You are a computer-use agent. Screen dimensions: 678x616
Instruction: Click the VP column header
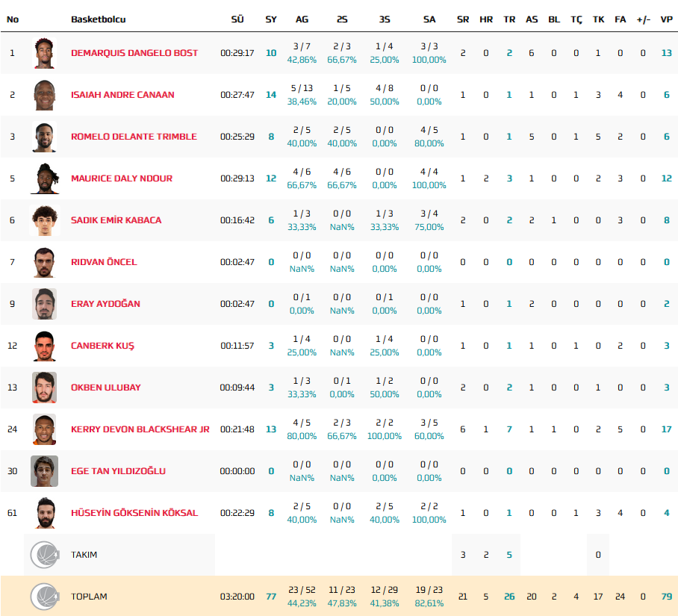666,19
